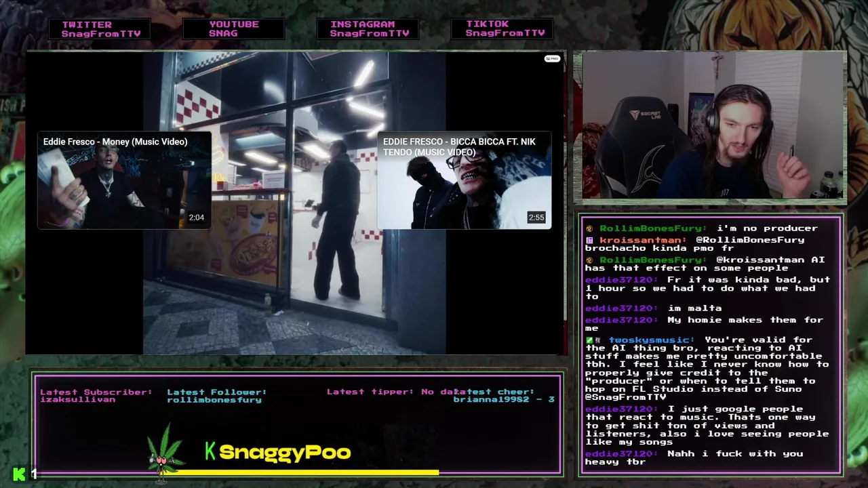This screenshot has height=488, width=868.
Task: Click twoskysmusic's username in chat
Action: [652, 340]
